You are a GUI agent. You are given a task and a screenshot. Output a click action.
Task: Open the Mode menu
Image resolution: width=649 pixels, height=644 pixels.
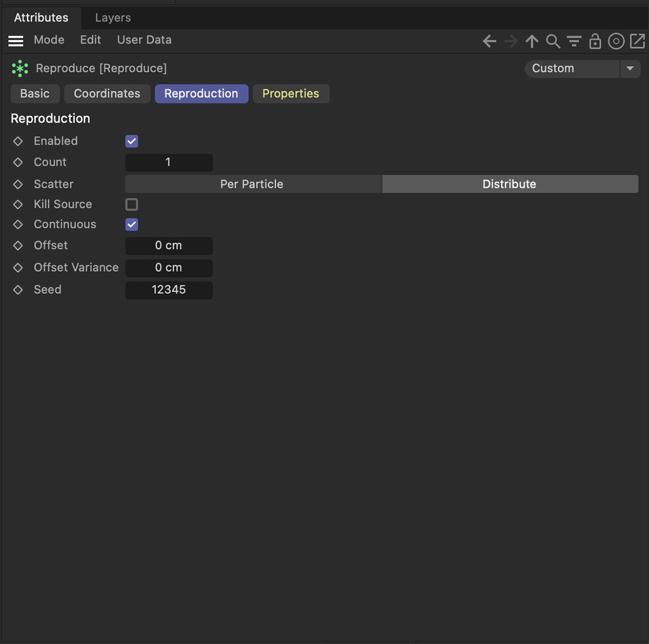(49, 40)
